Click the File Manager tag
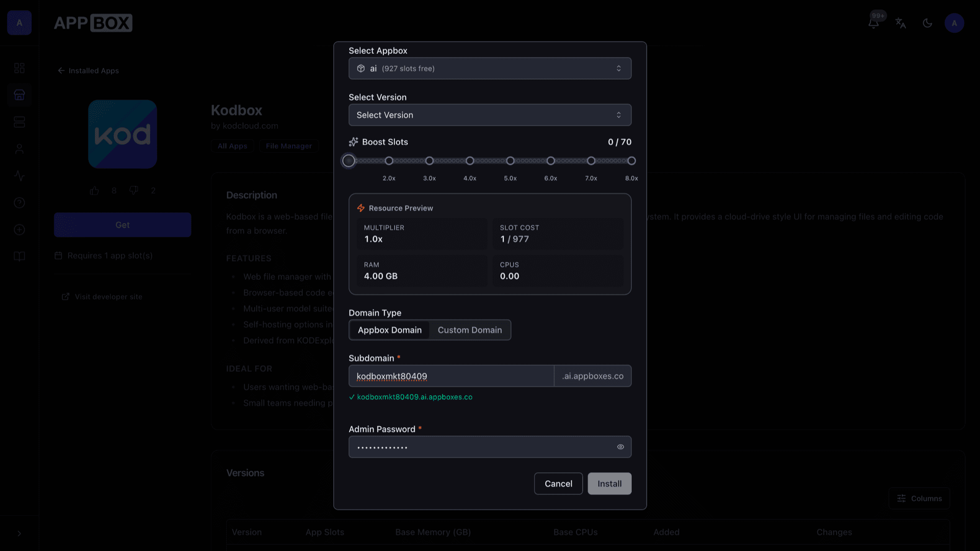 pyautogui.click(x=288, y=146)
